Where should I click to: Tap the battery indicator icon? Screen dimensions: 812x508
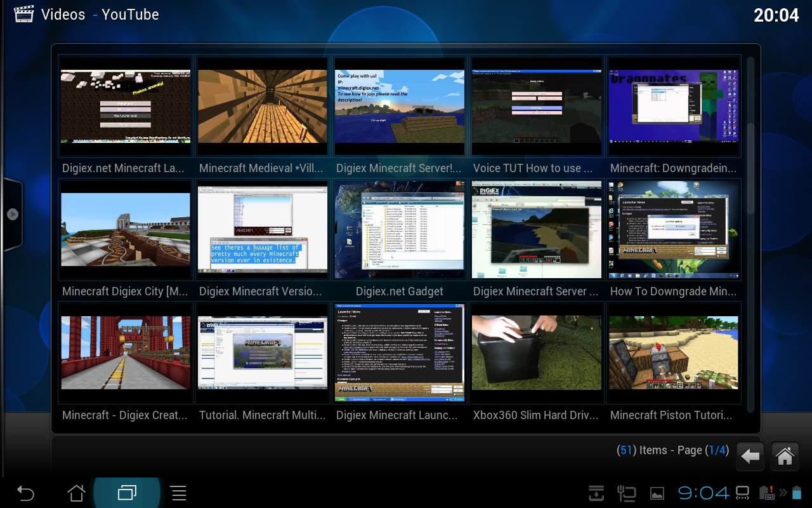click(797, 493)
